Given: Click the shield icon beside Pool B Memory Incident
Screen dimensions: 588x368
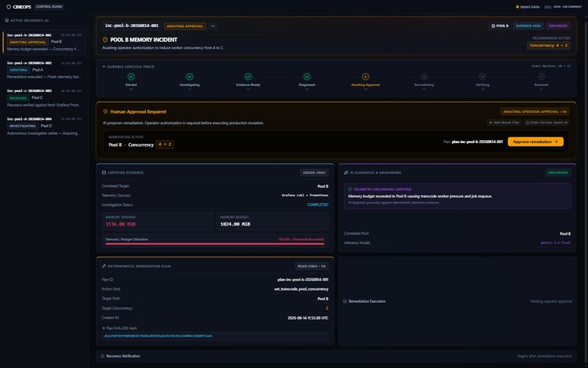Looking at the screenshot, I should tap(105, 40).
